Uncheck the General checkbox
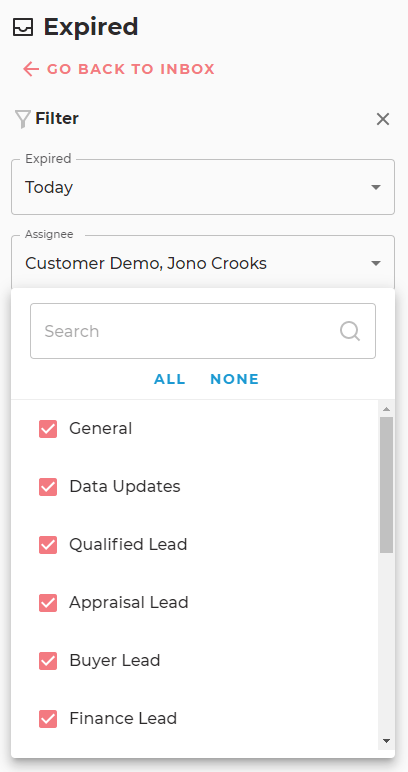The height and width of the screenshot is (772, 408). [48, 429]
